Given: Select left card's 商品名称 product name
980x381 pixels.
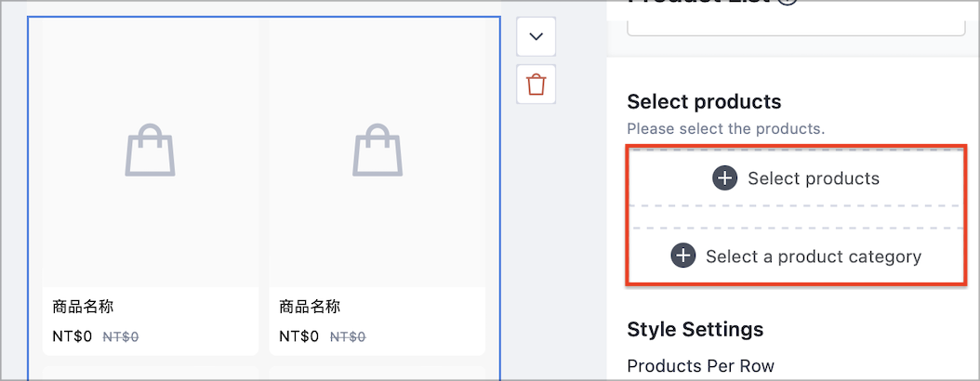Looking at the screenshot, I should 83,307.
